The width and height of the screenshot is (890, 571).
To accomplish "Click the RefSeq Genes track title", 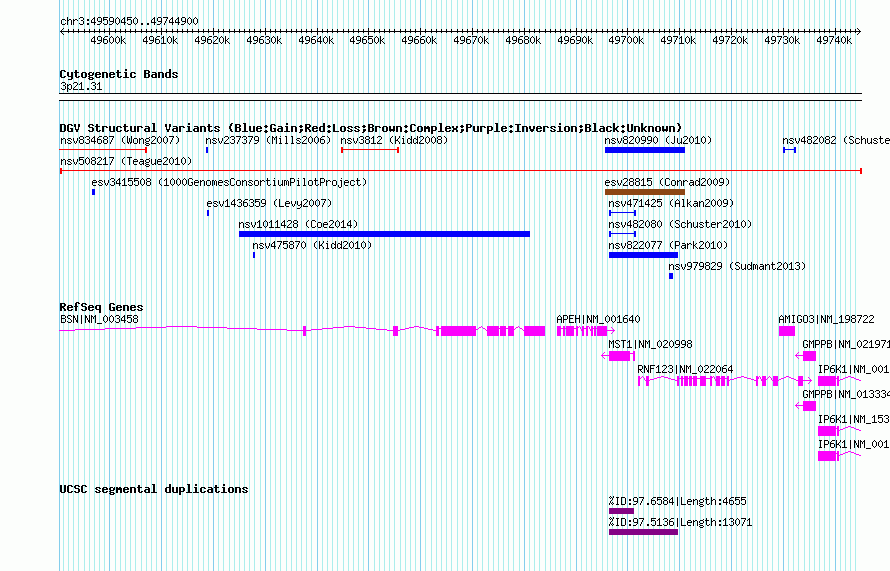I will pyautogui.click(x=102, y=307).
